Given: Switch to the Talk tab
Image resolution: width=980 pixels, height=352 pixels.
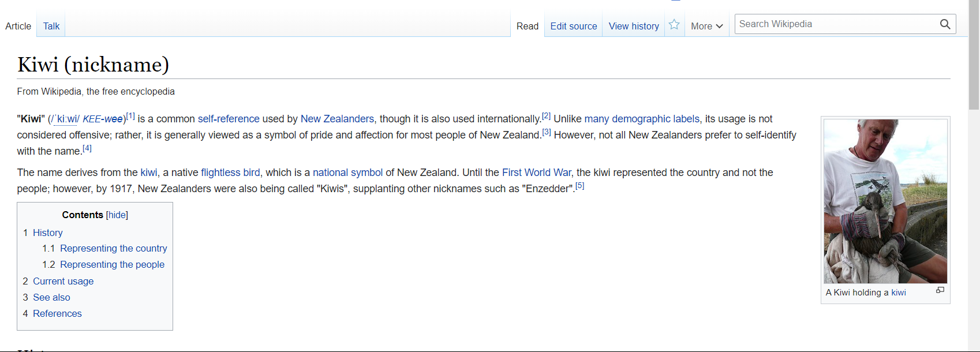Looking at the screenshot, I should coord(51,26).
